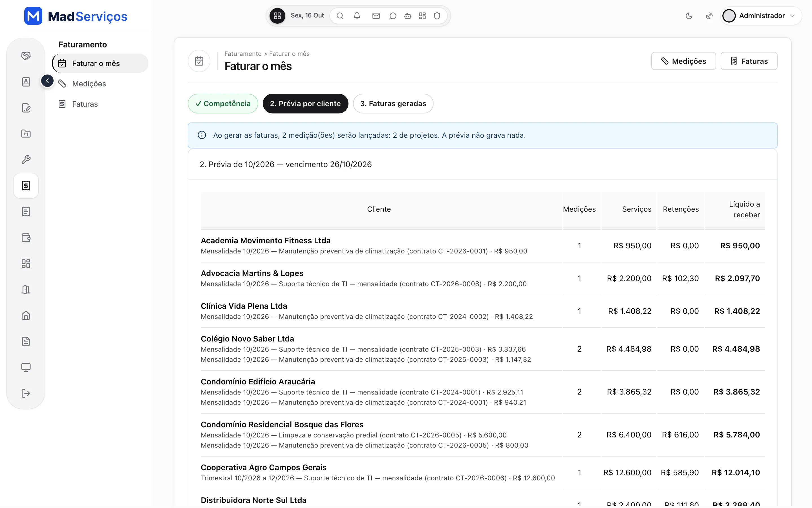Click the R$ 102,30 retention value
This screenshot has width=812, height=508.
[x=680, y=278]
